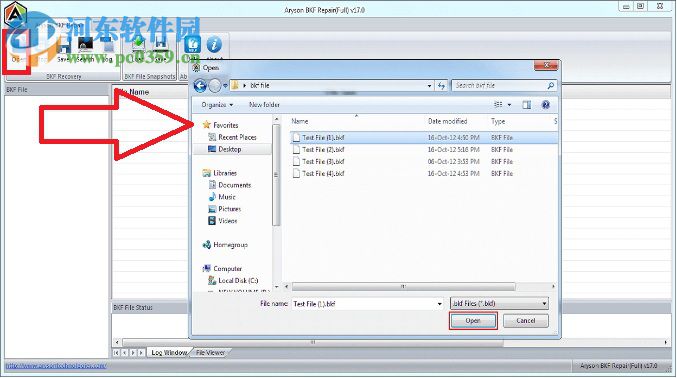Viewport: 677px width, 378px height.
Task: Sort by the Type column
Action: tap(498, 121)
